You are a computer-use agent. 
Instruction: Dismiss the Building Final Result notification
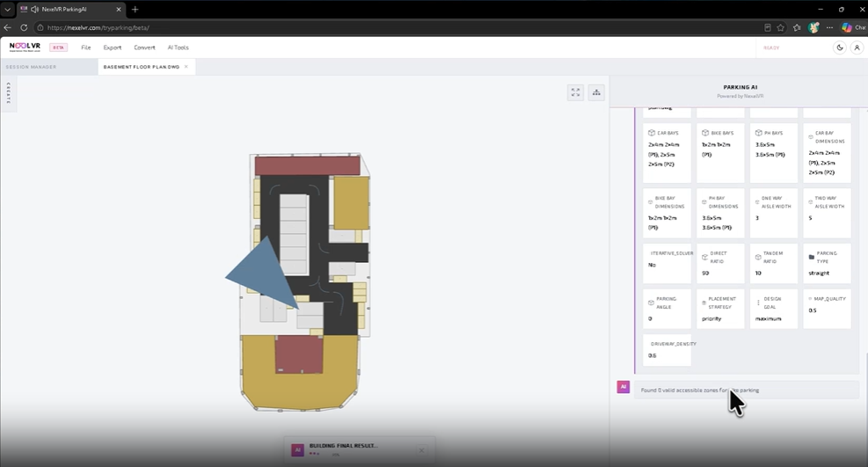(421, 450)
